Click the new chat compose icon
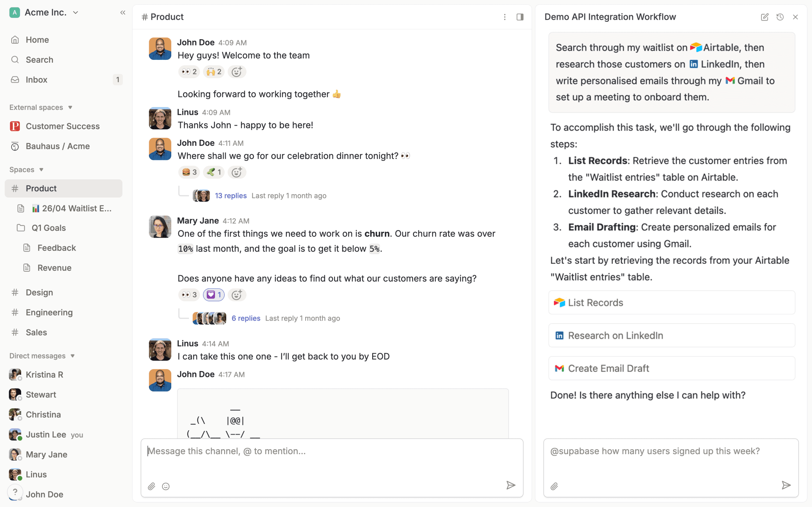 (764, 17)
